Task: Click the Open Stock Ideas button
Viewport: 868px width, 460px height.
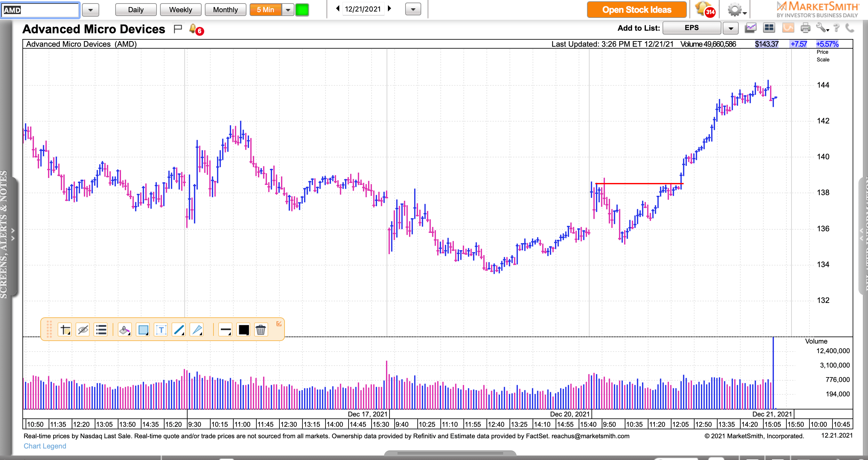Action: point(637,10)
